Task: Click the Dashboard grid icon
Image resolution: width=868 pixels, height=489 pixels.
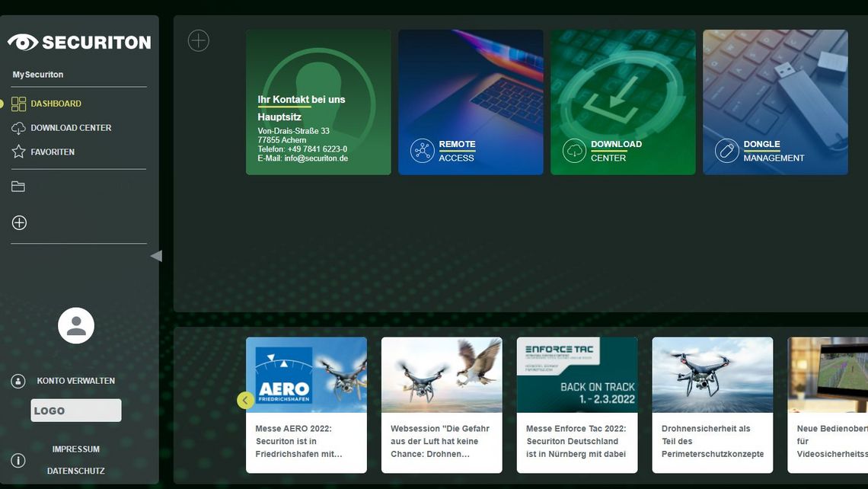Action: (19, 104)
